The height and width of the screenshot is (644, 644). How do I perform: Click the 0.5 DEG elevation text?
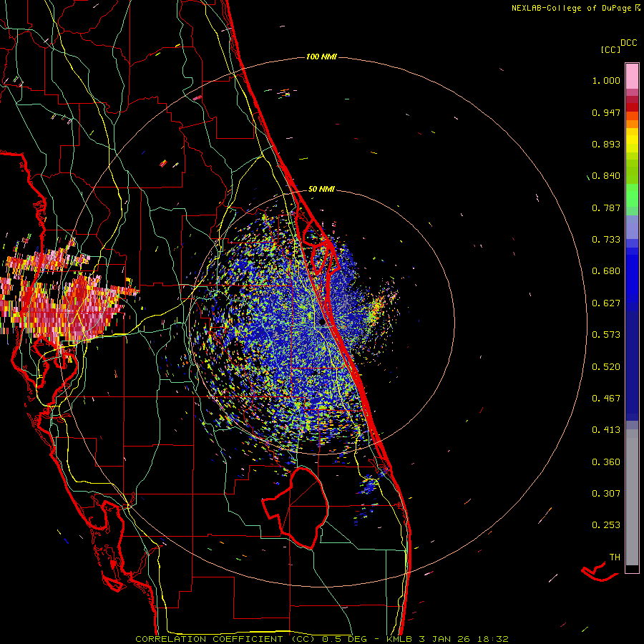pyautogui.click(x=345, y=639)
